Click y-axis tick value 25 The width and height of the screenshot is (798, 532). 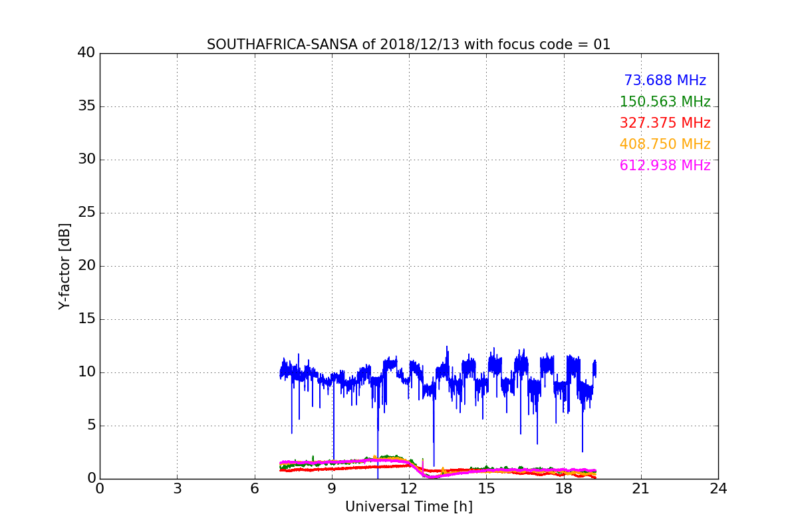(86, 213)
